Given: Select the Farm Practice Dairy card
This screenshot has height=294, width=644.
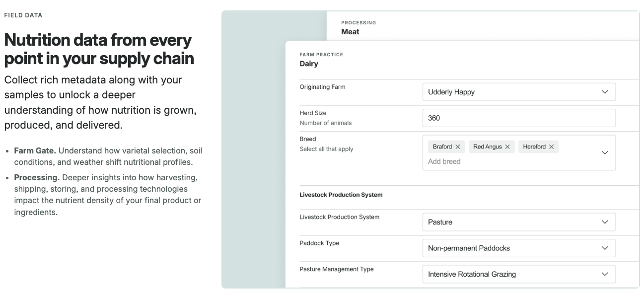Looking at the screenshot, I should [321, 59].
